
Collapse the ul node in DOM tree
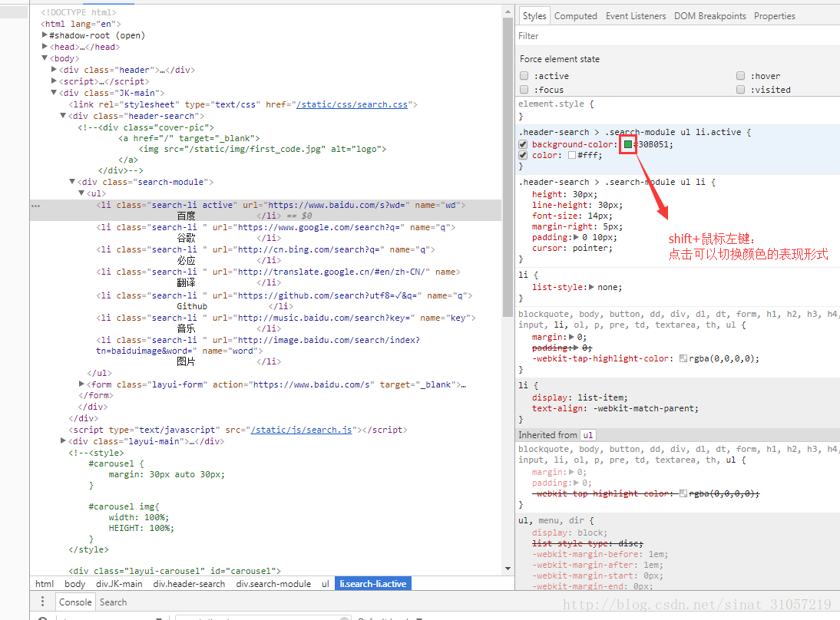click(81, 193)
